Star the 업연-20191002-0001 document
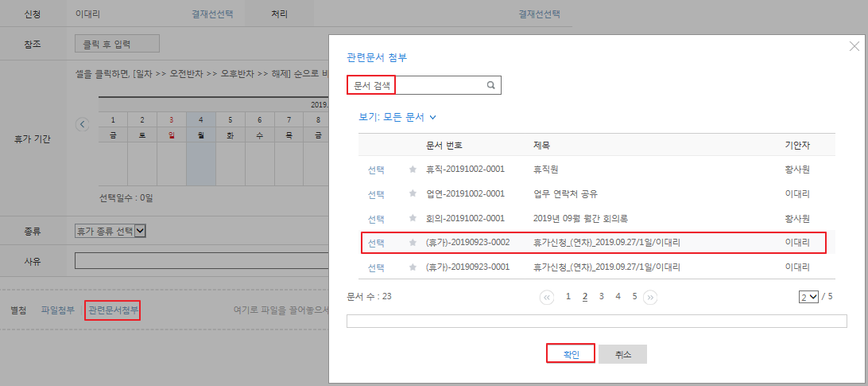The image size is (868, 386). [413, 194]
